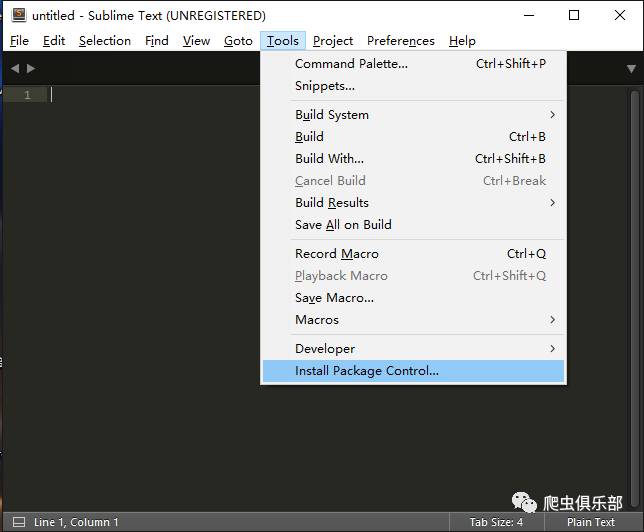The width and height of the screenshot is (644, 532).
Task: Choose Save Macro... entry
Action: pos(413,298)
